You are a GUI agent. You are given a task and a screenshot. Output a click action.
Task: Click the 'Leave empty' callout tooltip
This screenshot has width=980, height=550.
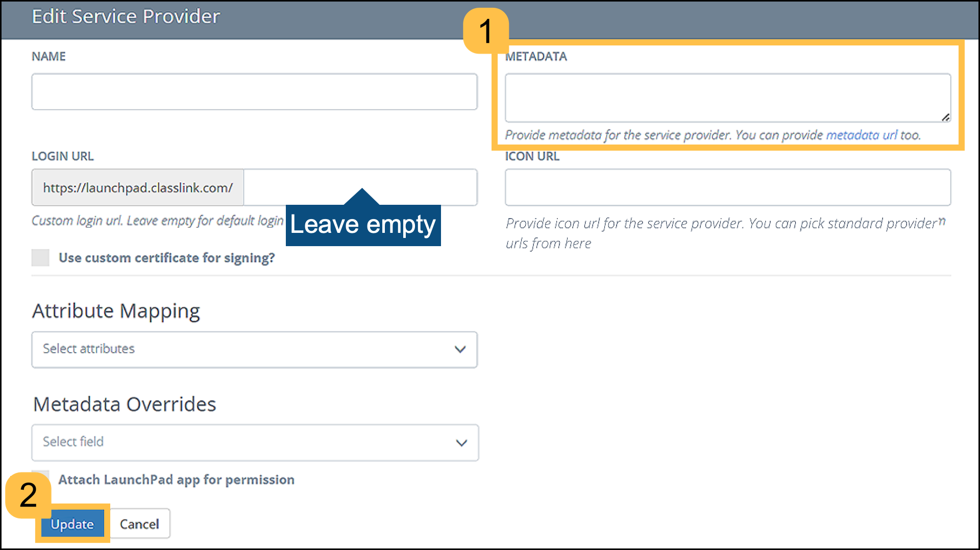click(362, 224)
